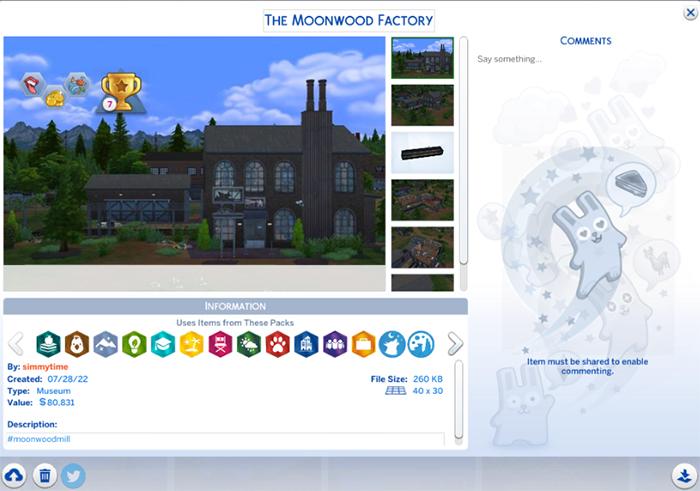Click the red paw print Cats & Dogs icon
Viewport: 700px width, 491px height.
278,344
